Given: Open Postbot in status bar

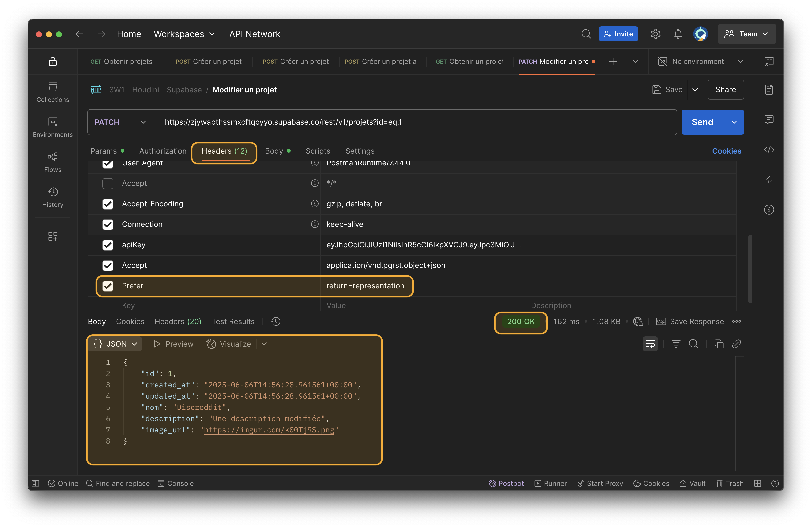Looking at the screenshot, I should [x=506, y=483].
